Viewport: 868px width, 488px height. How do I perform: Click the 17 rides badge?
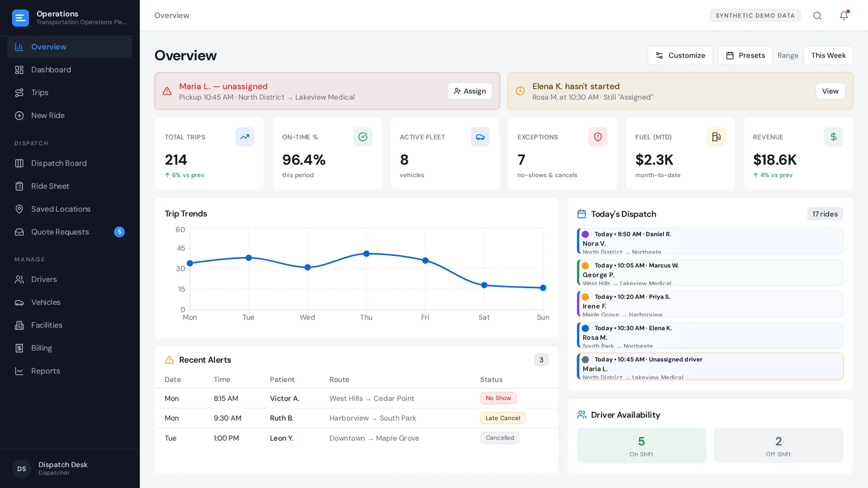pyautogui.click(x=825, y=214)
